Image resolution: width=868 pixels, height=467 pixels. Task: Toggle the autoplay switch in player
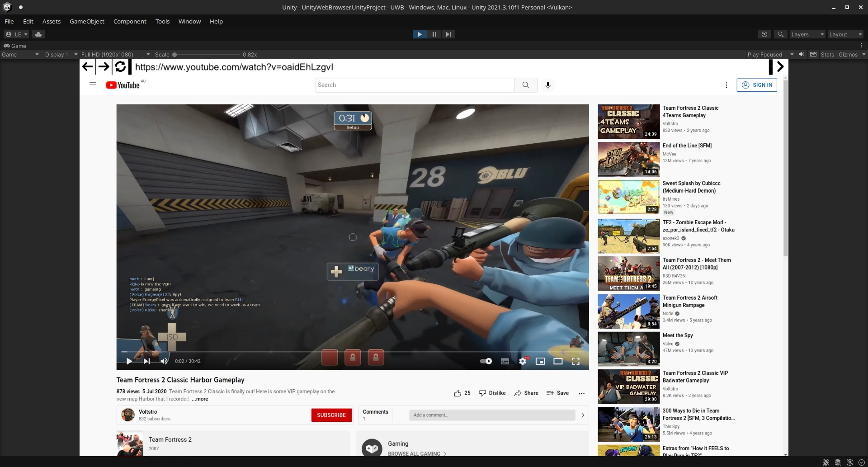coord(486,361)
